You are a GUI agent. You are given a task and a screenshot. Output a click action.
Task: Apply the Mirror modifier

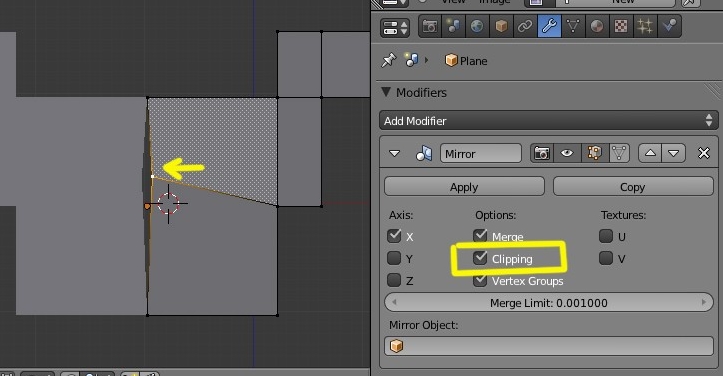464,187
